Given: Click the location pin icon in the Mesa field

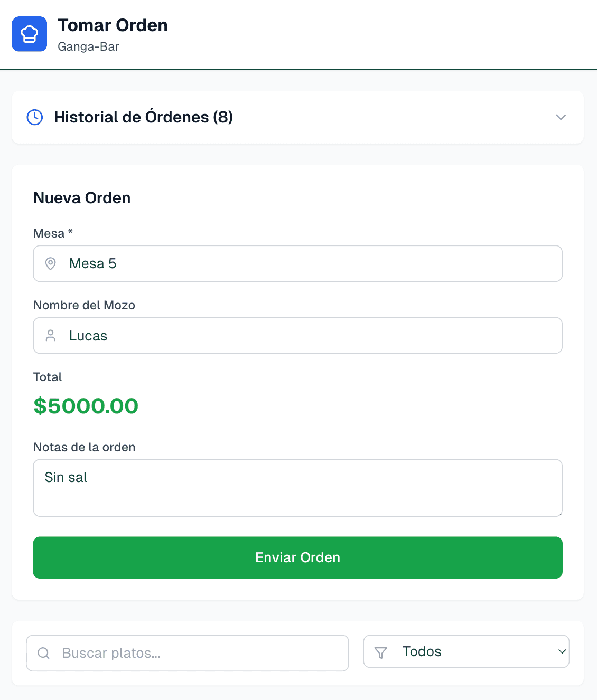Looking at the screenshot, I should point(50,263).
